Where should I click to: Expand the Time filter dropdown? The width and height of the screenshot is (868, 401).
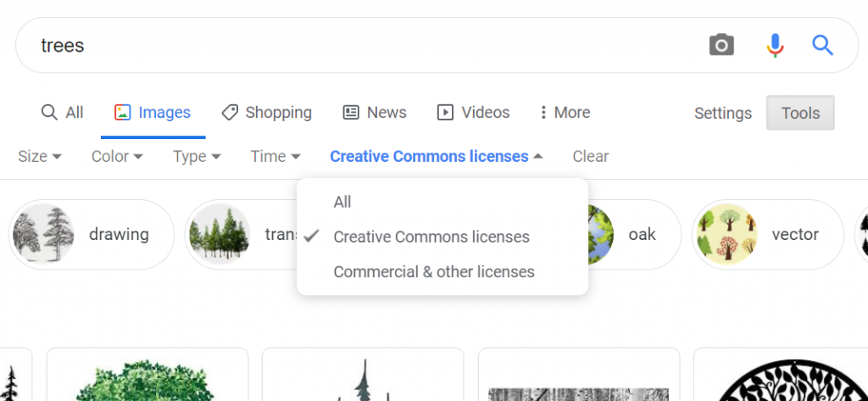pyautogui.click(x=275, y=157)
